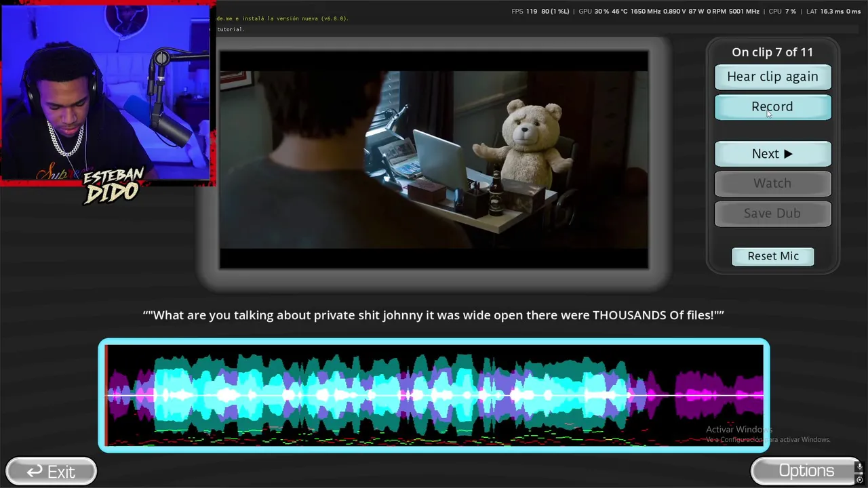Click the "versión nueva (v6.8.0)" notice text
Image resolution: width=868 pixels, height=488 pixels.
click(313, 18)
